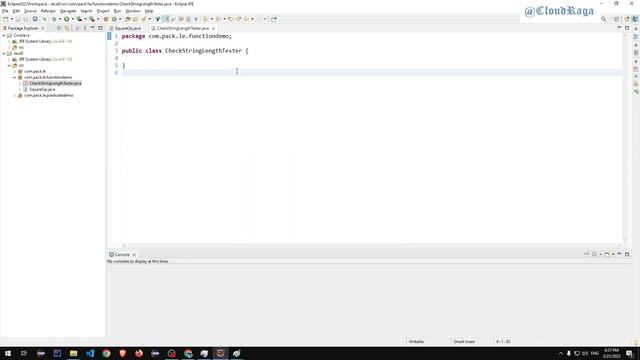Switch to the Java perspective icon
This screenshot has height=360, width=640.
[x=635, y=19]
